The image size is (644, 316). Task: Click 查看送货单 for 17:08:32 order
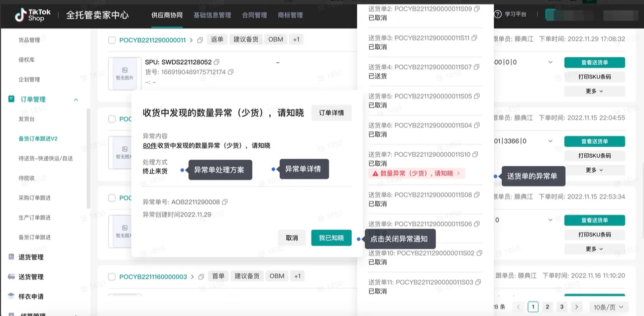(x=594, y=62)
